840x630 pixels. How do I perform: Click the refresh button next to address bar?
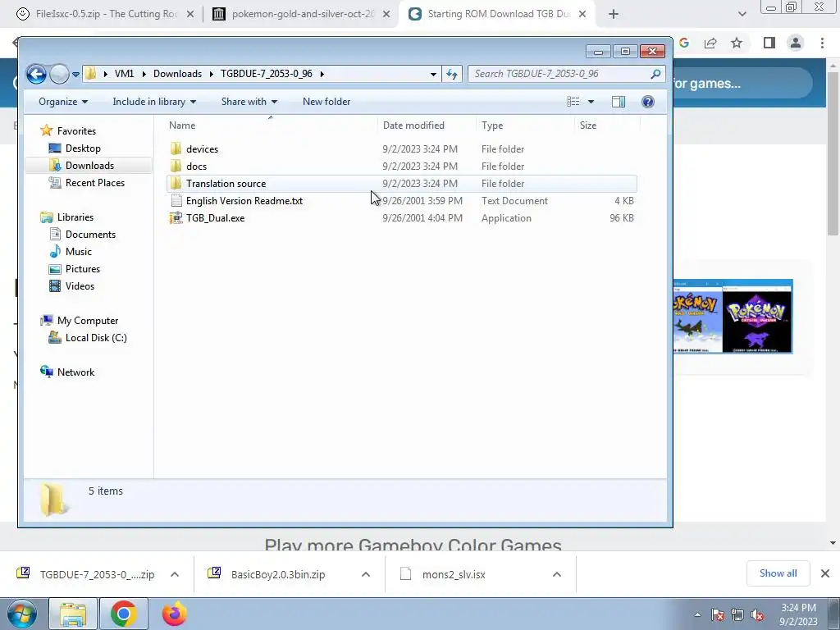pos(452,74)
